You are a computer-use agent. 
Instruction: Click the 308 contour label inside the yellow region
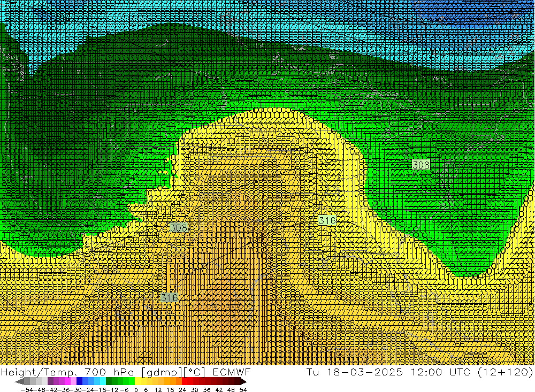click(179, 228)
